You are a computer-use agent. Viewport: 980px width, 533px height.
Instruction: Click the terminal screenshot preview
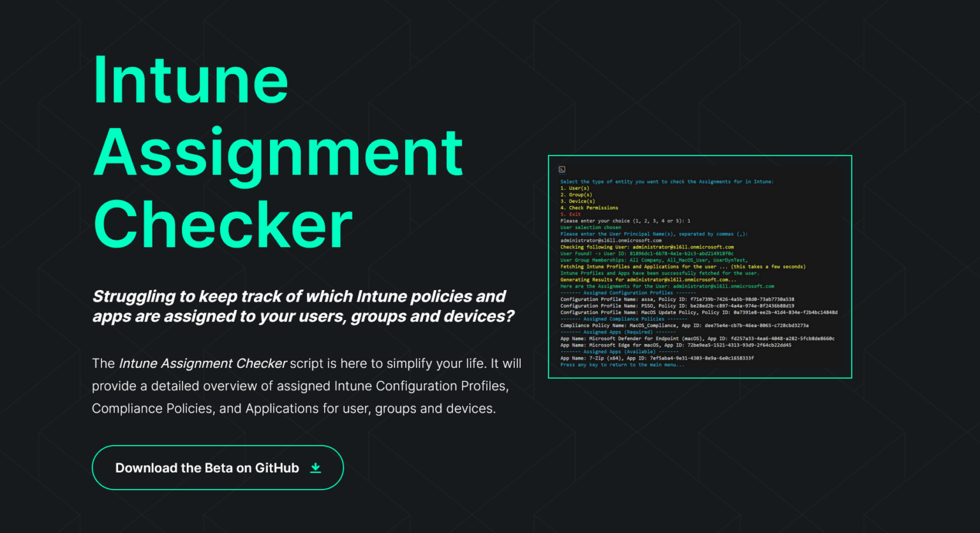pyautogui.click(x=699, y=266)
